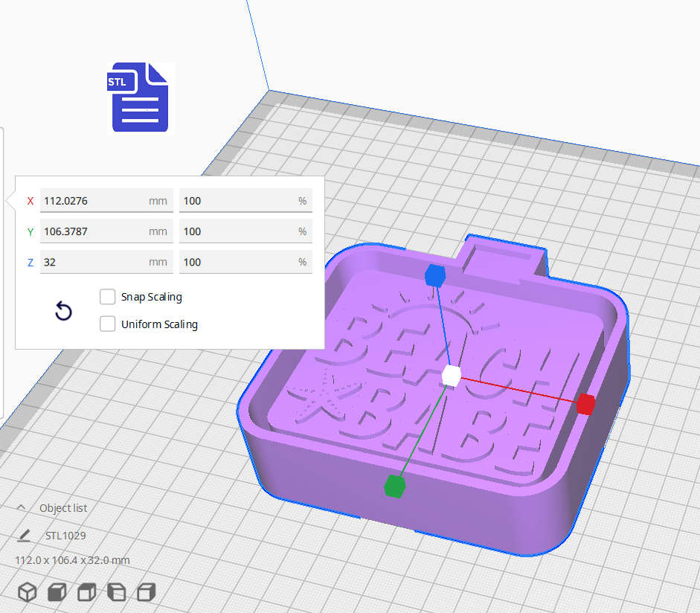Enable Snap Scaling
The image size is (700, 613).
107,296
